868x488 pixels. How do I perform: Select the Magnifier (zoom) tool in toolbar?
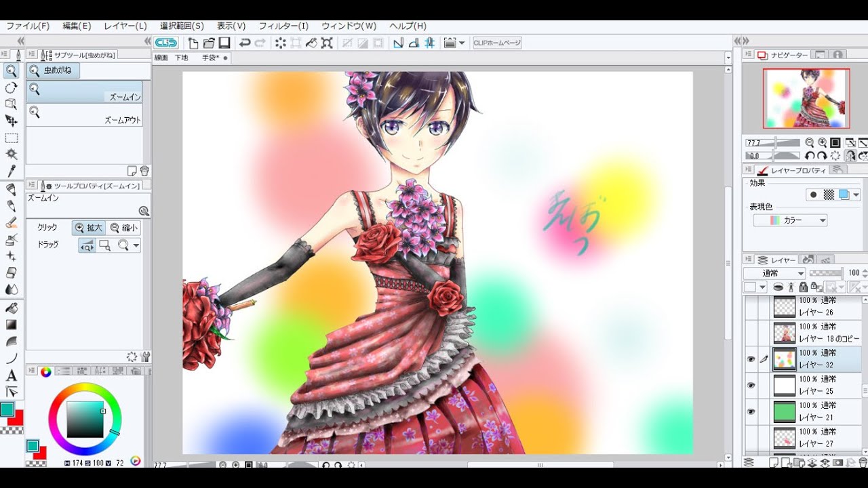pos(11,70)
